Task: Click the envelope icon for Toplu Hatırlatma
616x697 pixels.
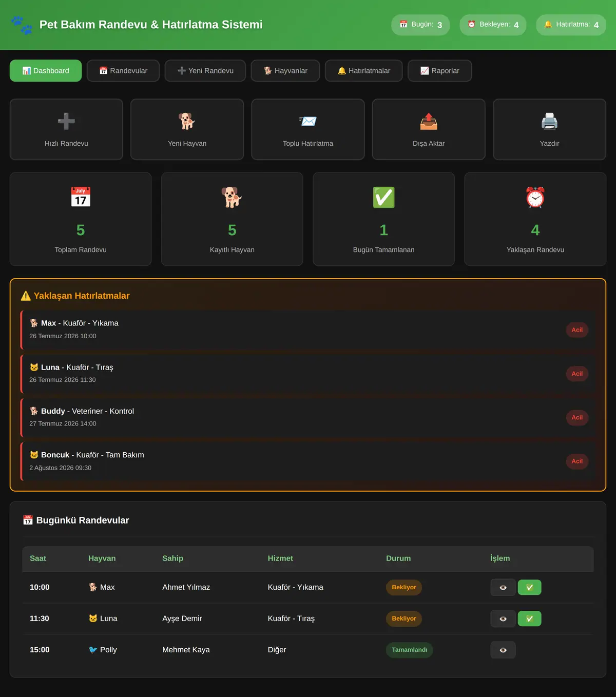Action: click(308, 122)
